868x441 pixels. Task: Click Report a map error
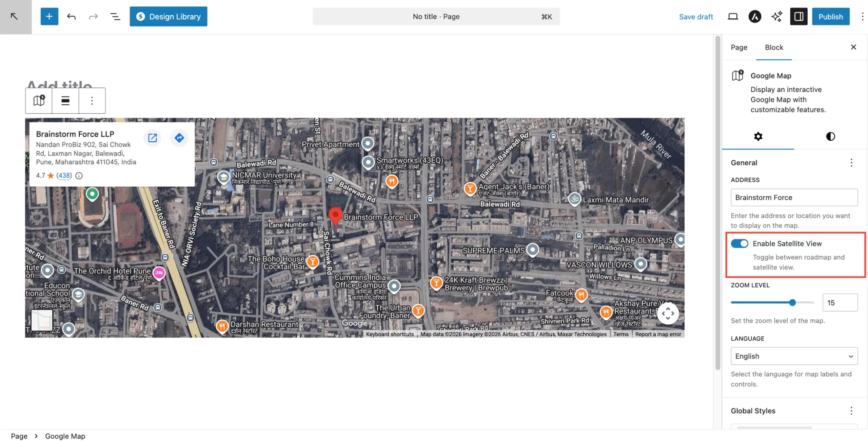click(658, 334)
